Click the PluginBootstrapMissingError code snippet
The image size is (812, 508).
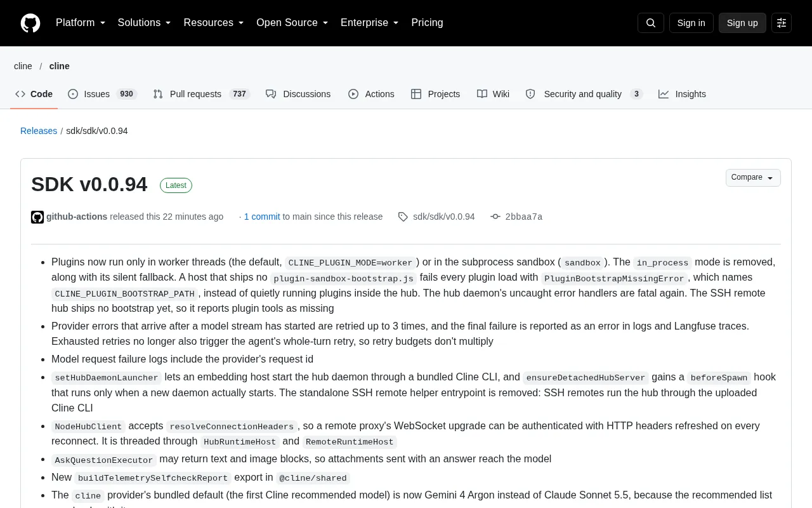tap(614, 279)
